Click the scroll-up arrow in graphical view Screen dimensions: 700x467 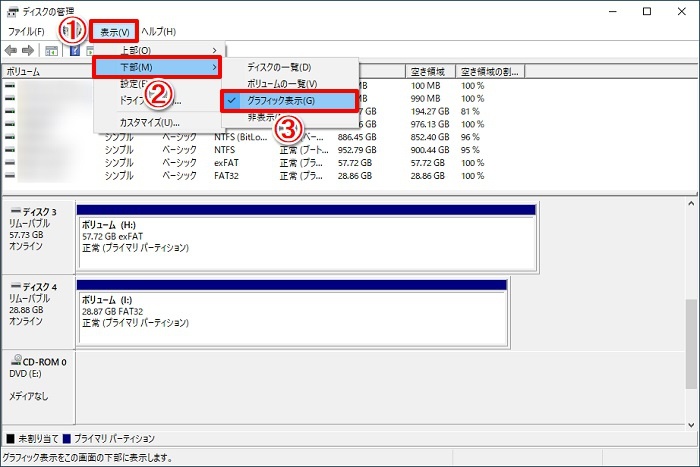tap(691, 204)
